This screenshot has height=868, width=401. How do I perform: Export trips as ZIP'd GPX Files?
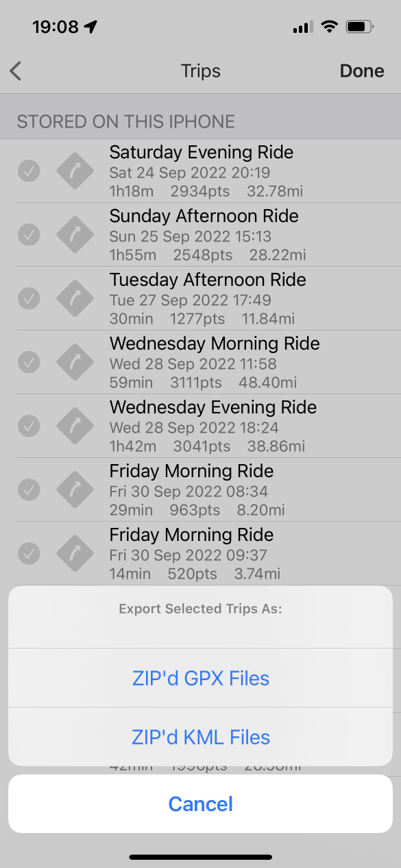tap(200, 678)
